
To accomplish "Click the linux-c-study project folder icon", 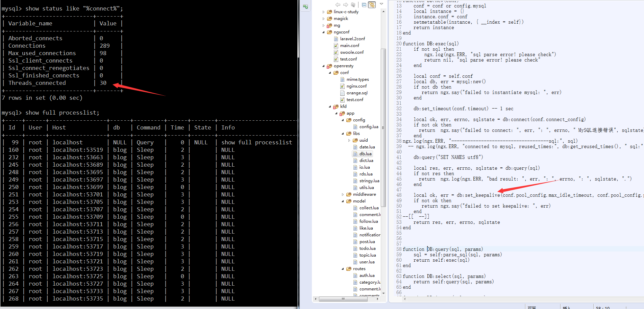I will 329,12.
